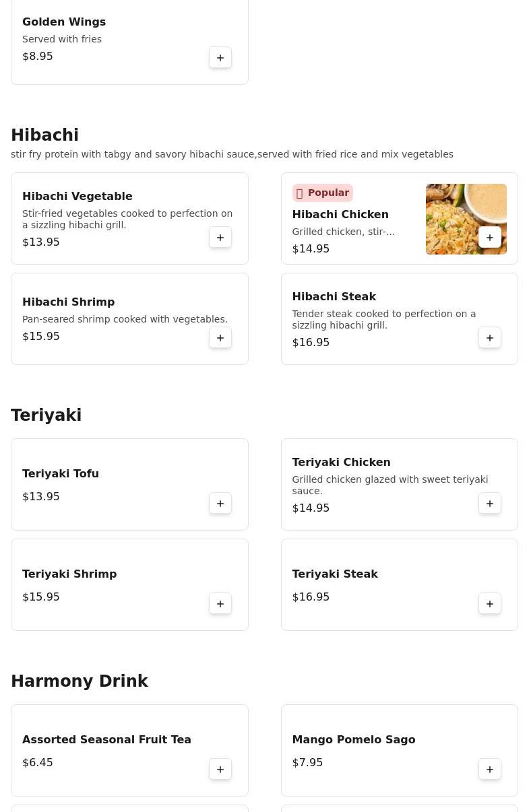Add Teriyaki Shrimp to the order
The width and height of the screenshot is (529, 812).
[x=220, y=603]
